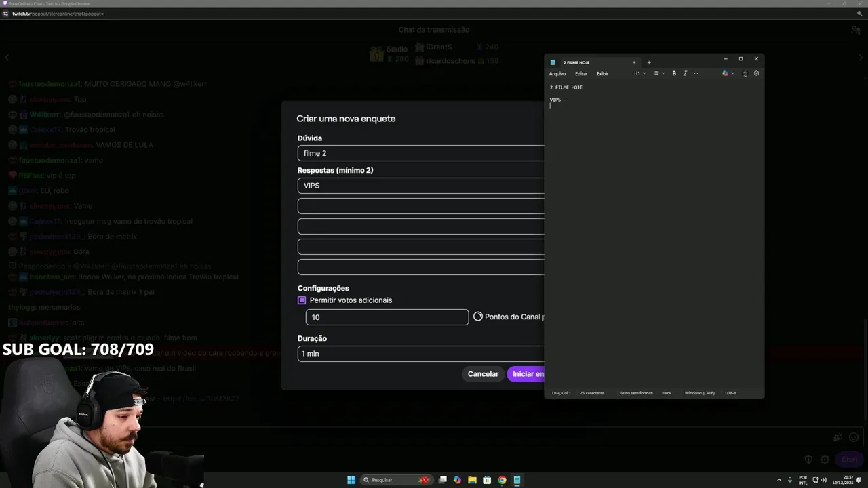Click the first answer field containing VIPS
Screen dimensions: 868x488
tap(420, 186)
